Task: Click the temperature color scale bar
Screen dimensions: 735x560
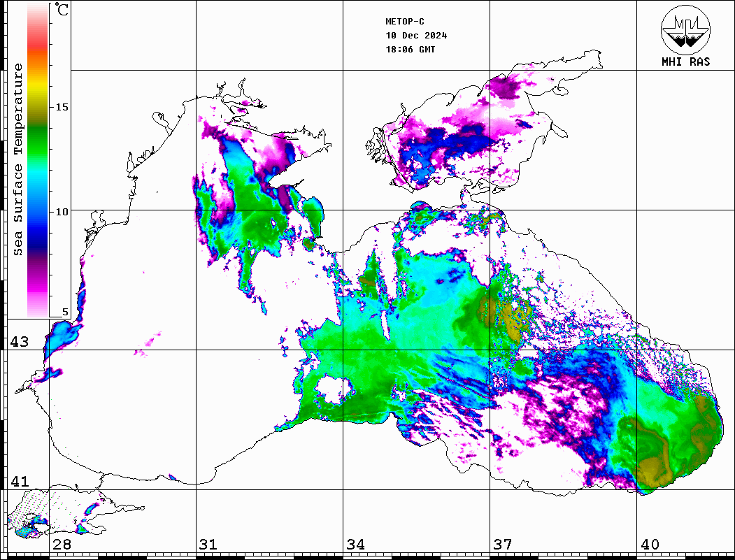Action: (x=38, y=160)
